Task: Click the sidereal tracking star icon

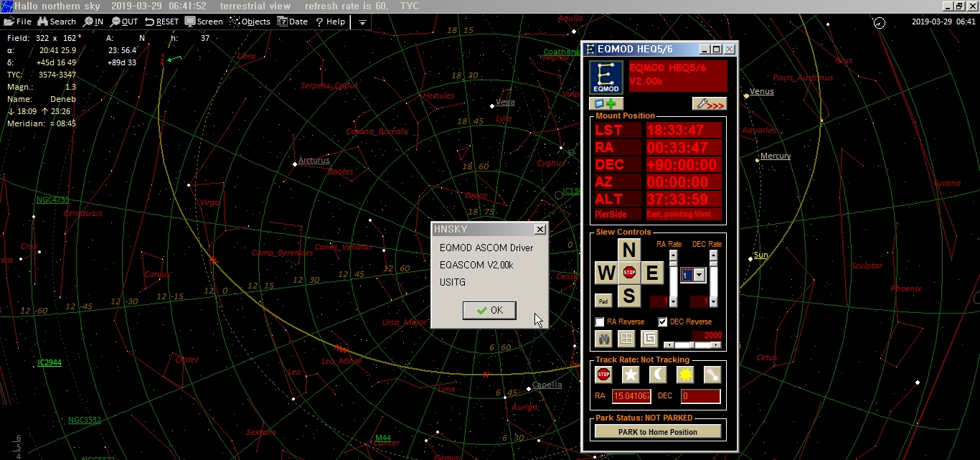Action: 630,375
